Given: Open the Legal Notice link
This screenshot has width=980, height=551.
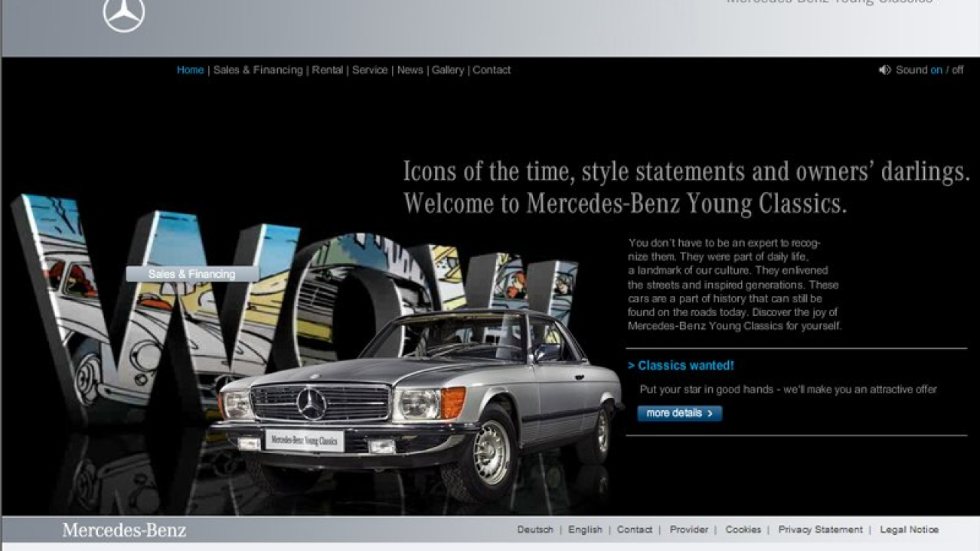Looking at the screenshot, I should point(910,530).
